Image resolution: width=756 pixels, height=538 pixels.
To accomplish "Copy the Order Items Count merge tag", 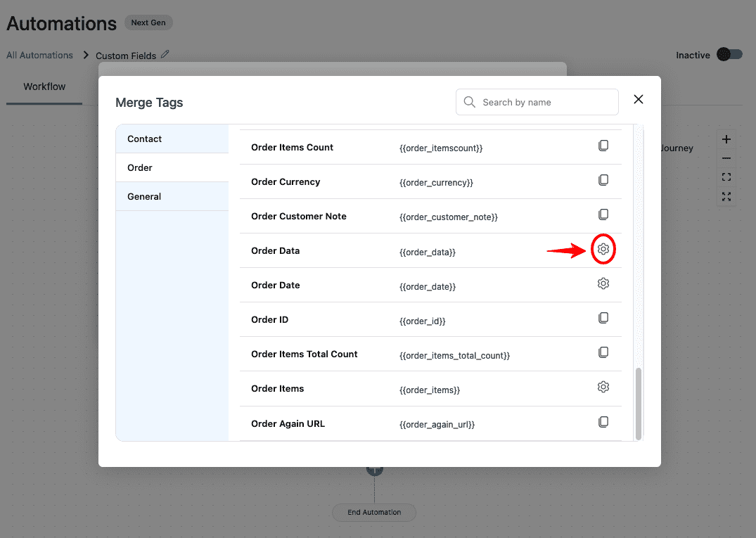I will [603, 145].
